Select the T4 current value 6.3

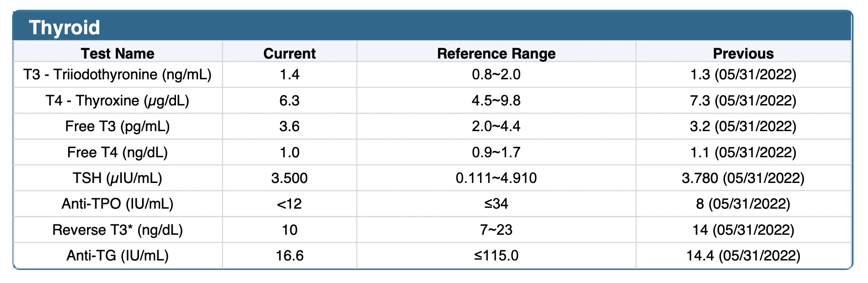pyautogui.click(x=290, y=100)
